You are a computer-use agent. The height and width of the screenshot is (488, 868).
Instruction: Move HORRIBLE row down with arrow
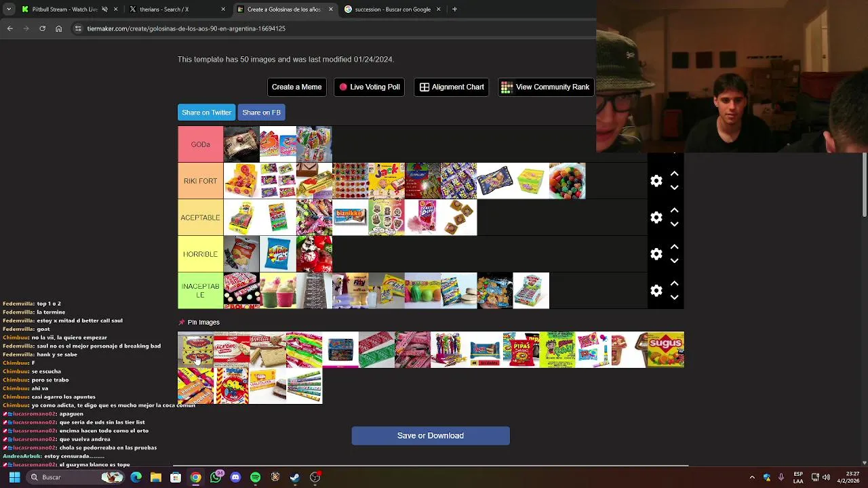[674, 261]
